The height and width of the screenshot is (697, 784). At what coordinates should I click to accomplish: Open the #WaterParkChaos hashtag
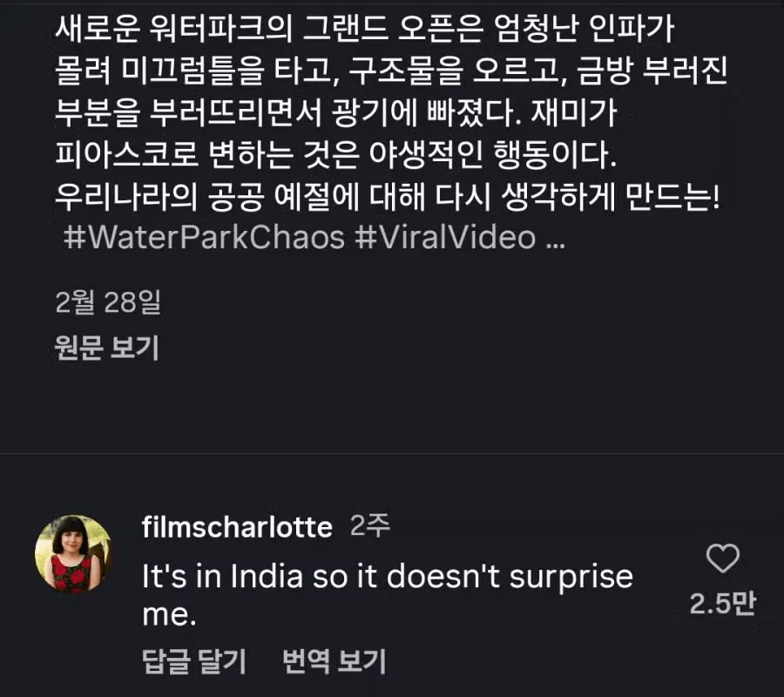pos(206,238)
